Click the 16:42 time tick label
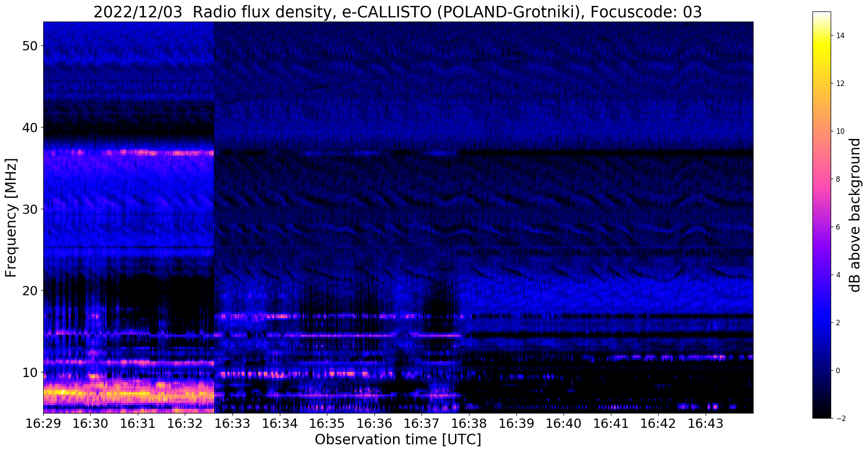The height and width of the screenshot is (452, 868). tap(658, 424)
